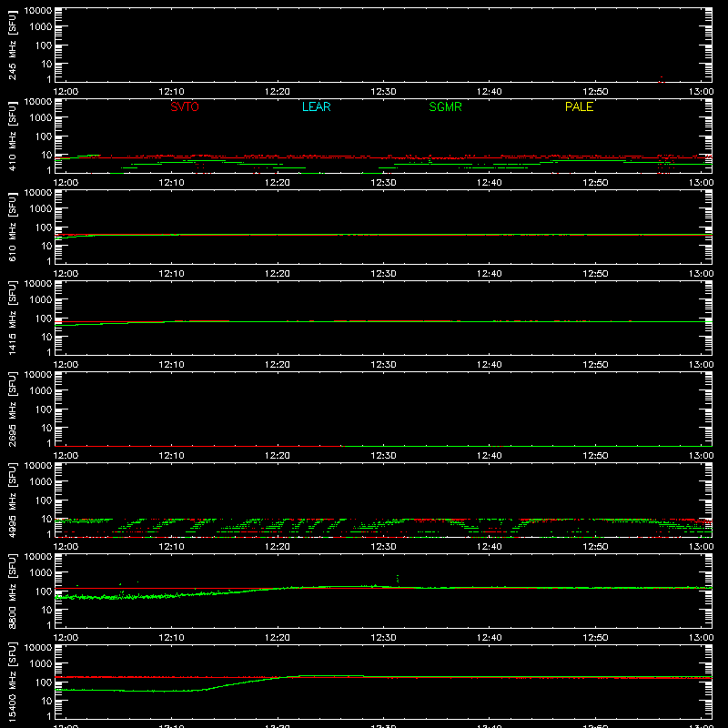This screenshot has width=728, height=728.
Task: Click 12:20 tick label below 1415 MHz panel
Action: (x=278, y=365)
